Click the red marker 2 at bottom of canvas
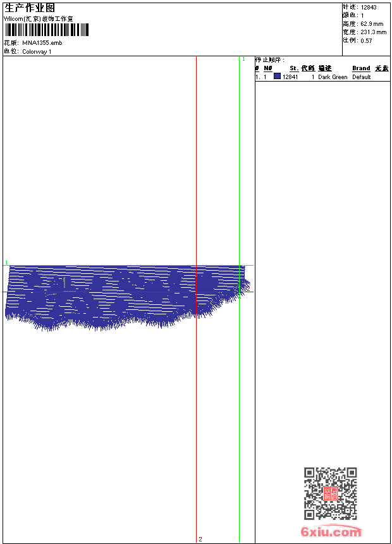392x544 pixels. [200, 539]
